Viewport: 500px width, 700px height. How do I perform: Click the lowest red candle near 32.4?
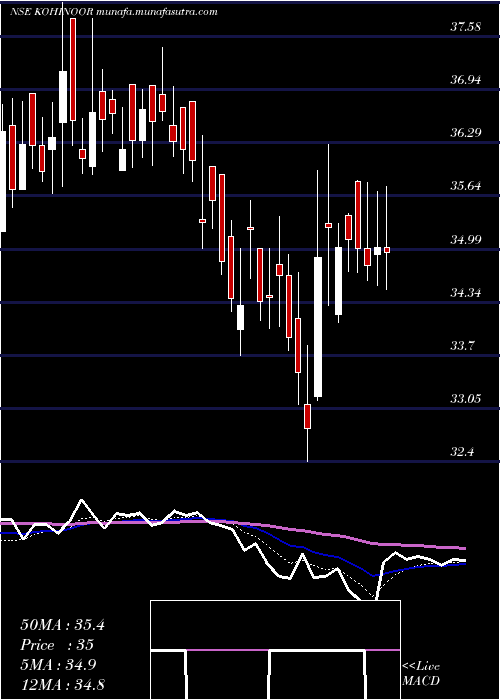[308, 416]
